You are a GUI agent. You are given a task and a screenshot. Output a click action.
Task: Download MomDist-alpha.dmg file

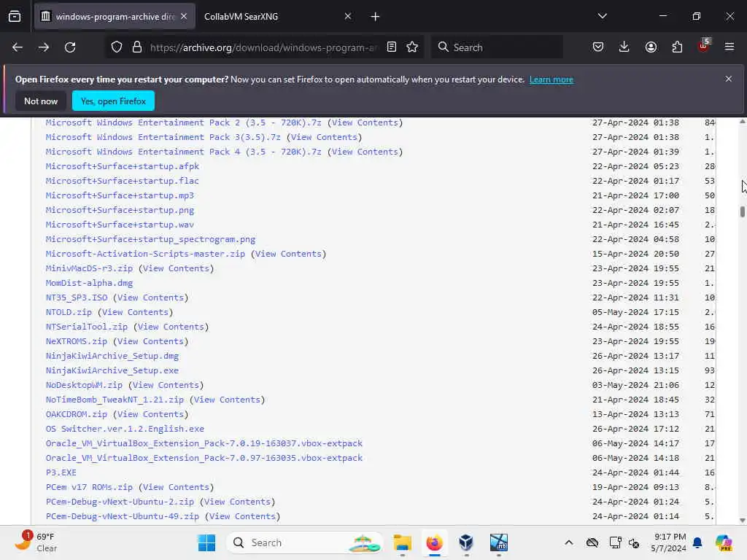(90, 284)
